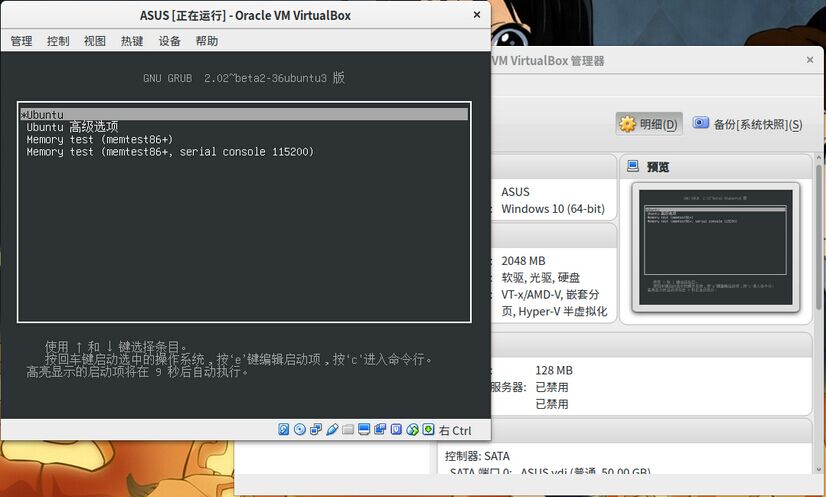
Task: Open the shared folders indicator icon
Action: [x=348, y=430]
